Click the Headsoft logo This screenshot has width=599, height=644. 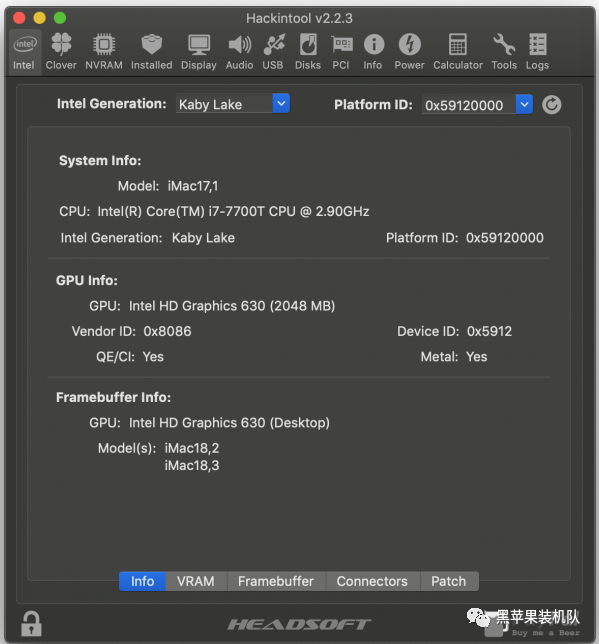(x=300, y=624)
